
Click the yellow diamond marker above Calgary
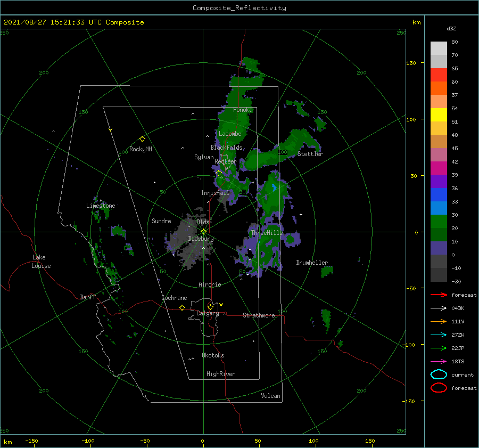click(210, 307)
